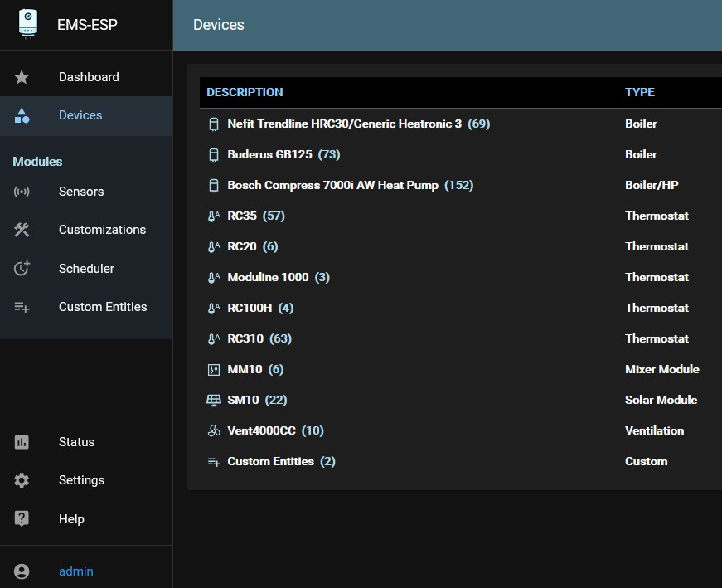Click list-plus icon in Custom Entities table row
Screen dimensions: 722x588
pos(214,462)
